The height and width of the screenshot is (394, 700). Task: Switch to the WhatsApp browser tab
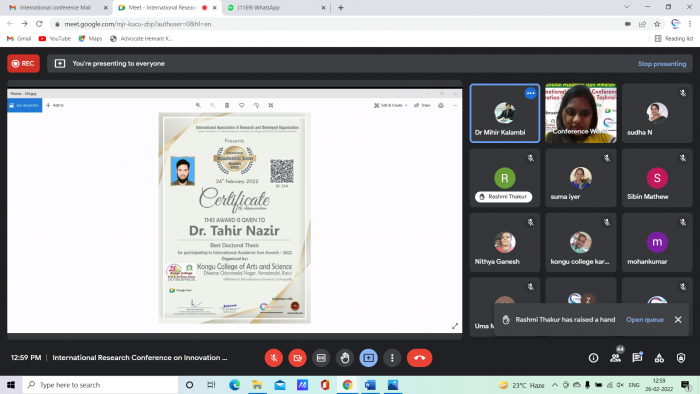277,8
